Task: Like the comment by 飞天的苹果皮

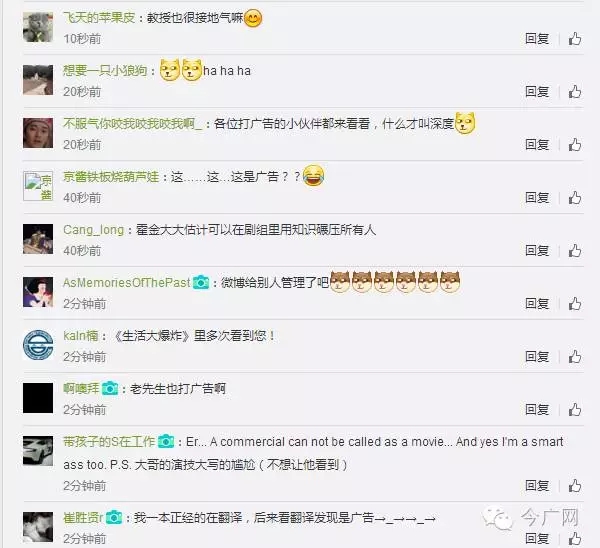Action: (x=575, y=39)
